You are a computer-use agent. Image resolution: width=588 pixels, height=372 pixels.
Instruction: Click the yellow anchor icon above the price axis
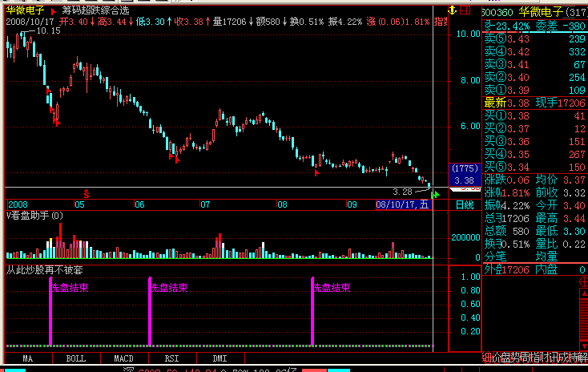[x=453, y=10]
